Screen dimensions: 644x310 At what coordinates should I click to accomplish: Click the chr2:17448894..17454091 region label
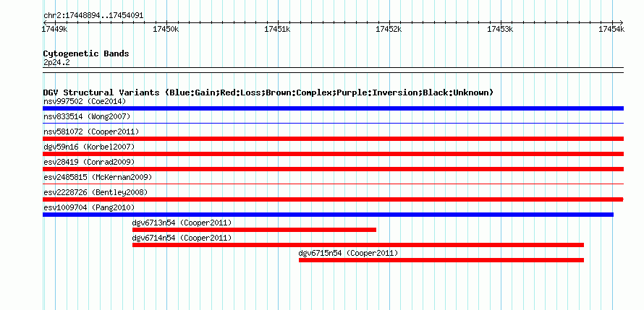(x=93, y=15)
